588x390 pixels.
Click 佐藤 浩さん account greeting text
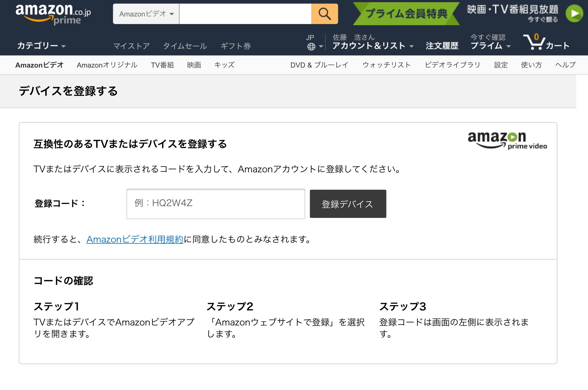tap(354, 37)
